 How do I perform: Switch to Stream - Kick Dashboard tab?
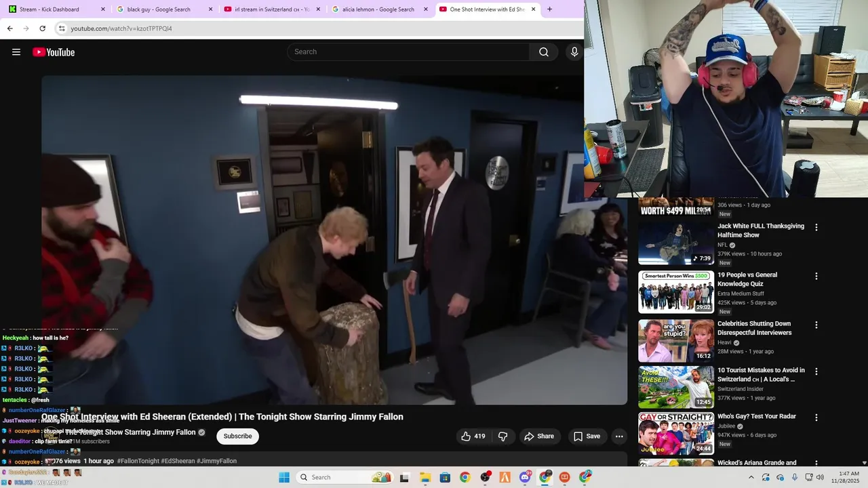[56, 9]
